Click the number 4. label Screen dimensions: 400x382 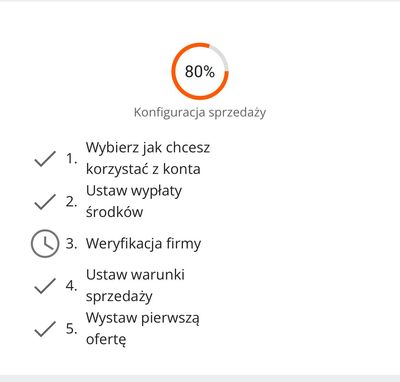(x=71, y=286)
